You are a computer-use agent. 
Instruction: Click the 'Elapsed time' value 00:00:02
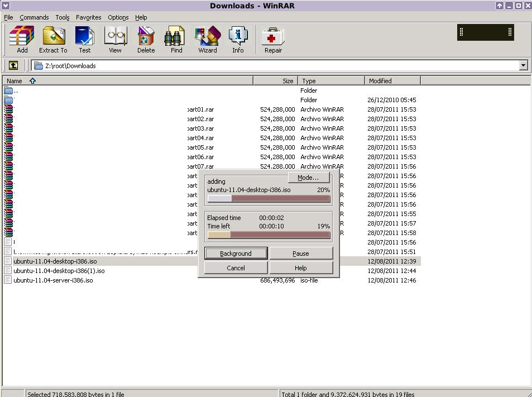tap(271, 218)
